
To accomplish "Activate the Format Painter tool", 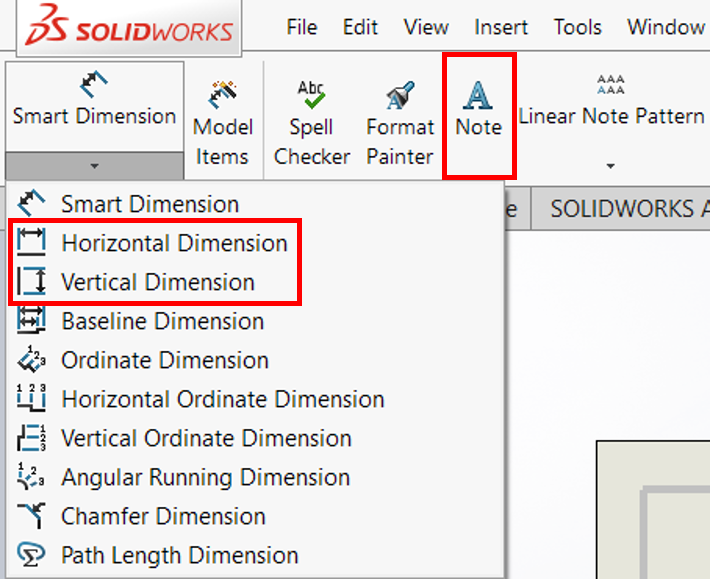I will click(400, 122).
